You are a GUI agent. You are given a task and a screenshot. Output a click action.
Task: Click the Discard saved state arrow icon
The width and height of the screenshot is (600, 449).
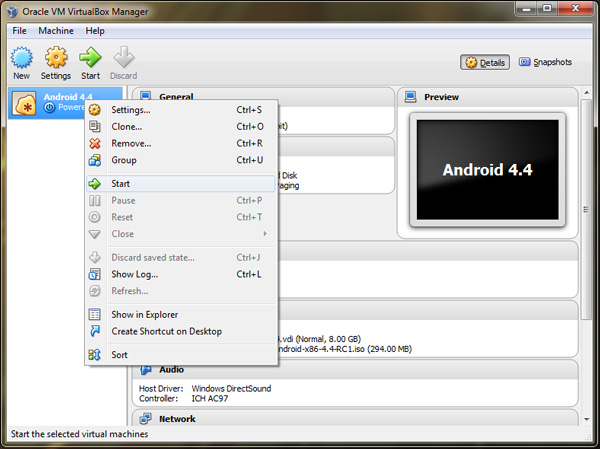(95, 257)
